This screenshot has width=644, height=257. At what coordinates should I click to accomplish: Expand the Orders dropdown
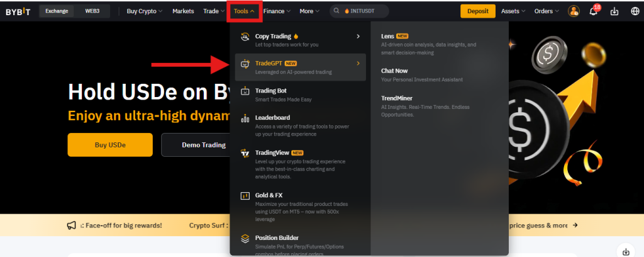pyautogui.click(x=547, y=11)
